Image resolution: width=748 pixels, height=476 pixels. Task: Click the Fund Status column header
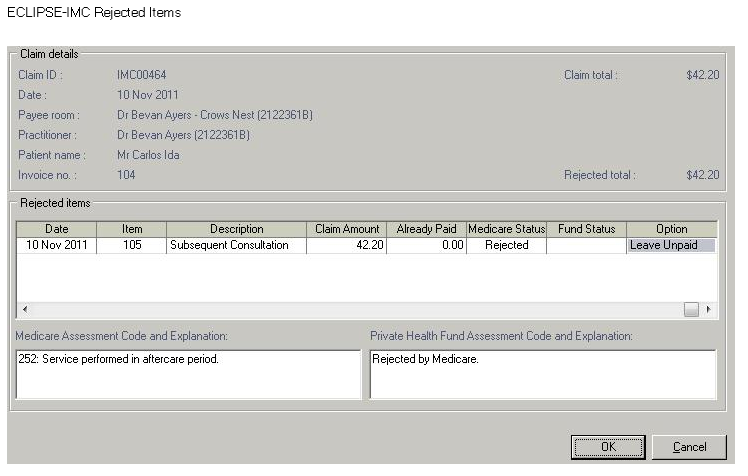tap(586, 229)
